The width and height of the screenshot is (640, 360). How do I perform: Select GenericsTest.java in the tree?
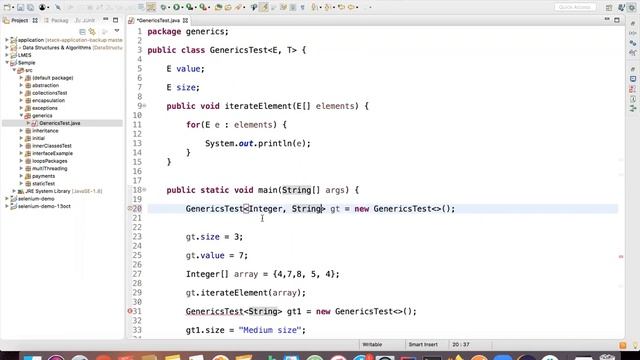point(60,123)
